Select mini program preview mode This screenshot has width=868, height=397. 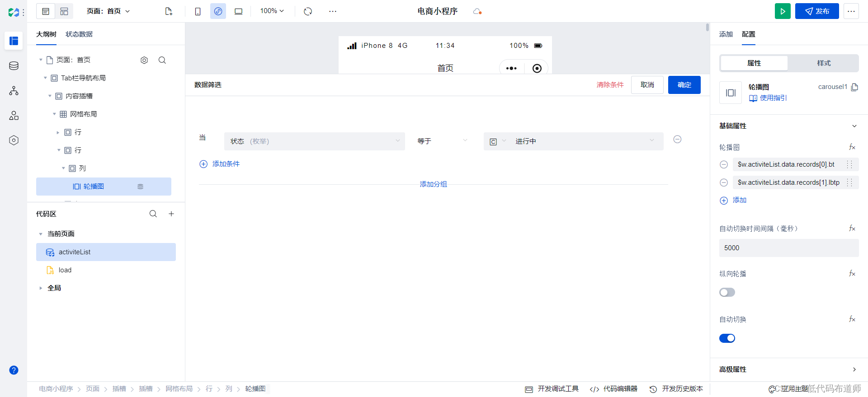[218, 11]
